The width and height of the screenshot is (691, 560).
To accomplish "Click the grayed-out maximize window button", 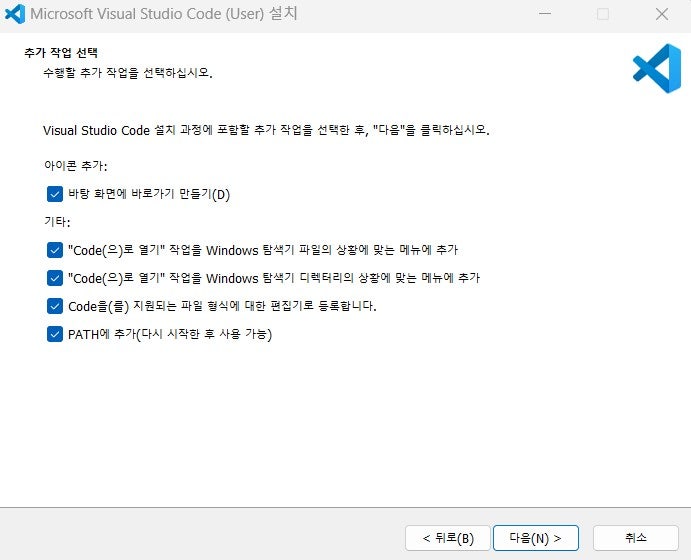I will click(603, 14).
